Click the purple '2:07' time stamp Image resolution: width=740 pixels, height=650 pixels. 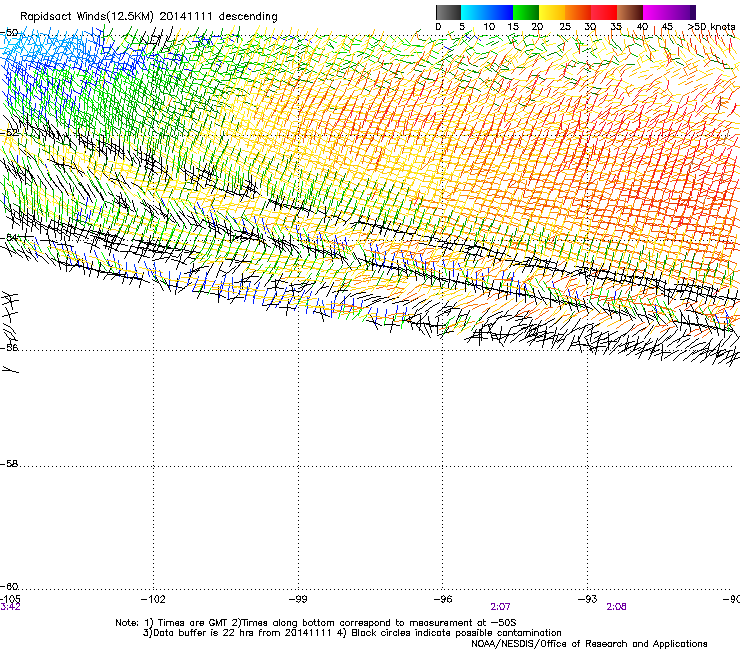point(500,607)
